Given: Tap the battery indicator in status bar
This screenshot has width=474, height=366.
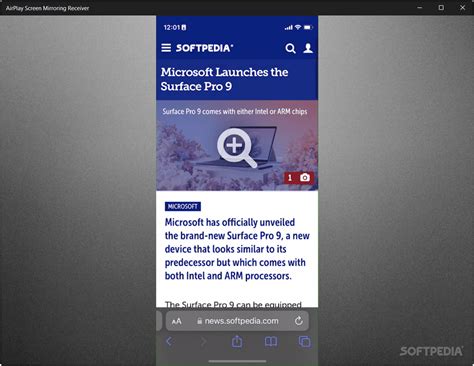Looking at the screenshot, I should pyautogui.click(x=308, y=27).
